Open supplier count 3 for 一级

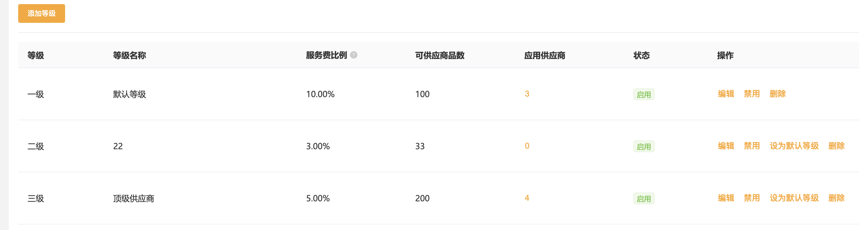[527, 94]
